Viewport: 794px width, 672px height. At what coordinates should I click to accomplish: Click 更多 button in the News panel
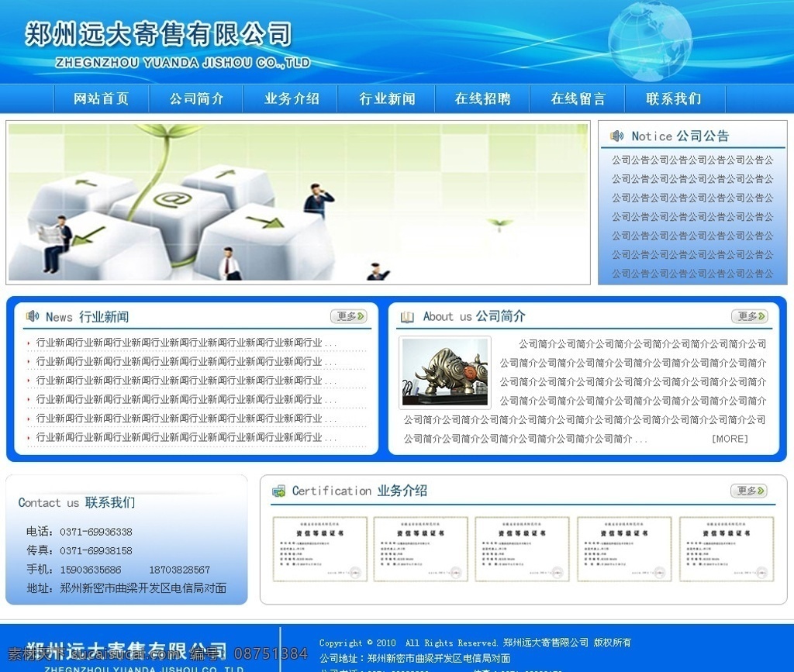coord(349,316)
